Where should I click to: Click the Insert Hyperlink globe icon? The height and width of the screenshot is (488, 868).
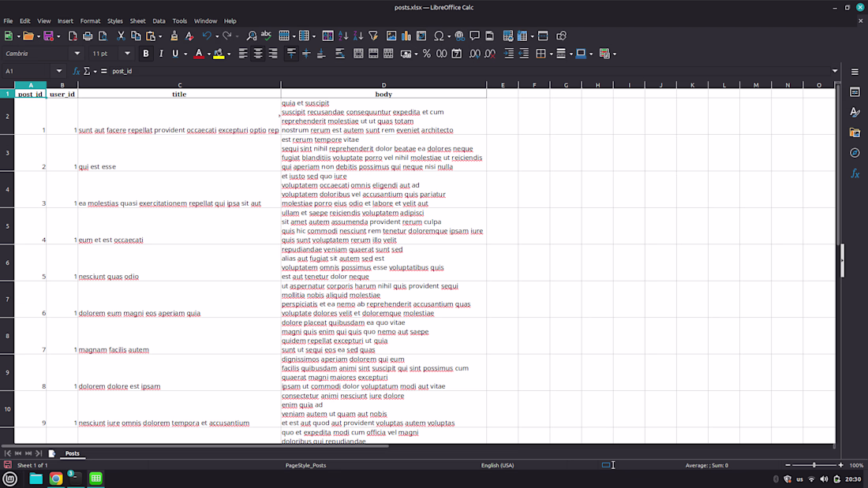(459, 36)
